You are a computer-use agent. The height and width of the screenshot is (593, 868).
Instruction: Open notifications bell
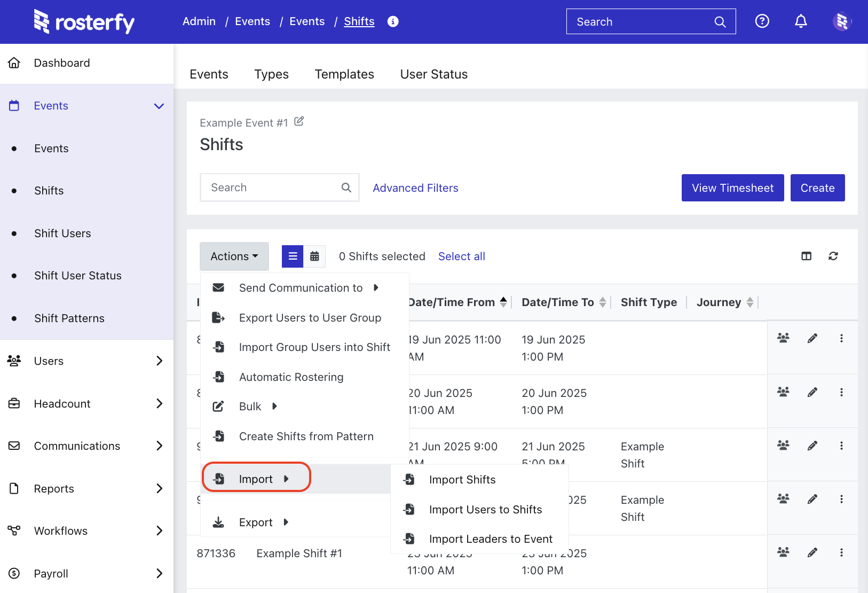click(801, 21)
